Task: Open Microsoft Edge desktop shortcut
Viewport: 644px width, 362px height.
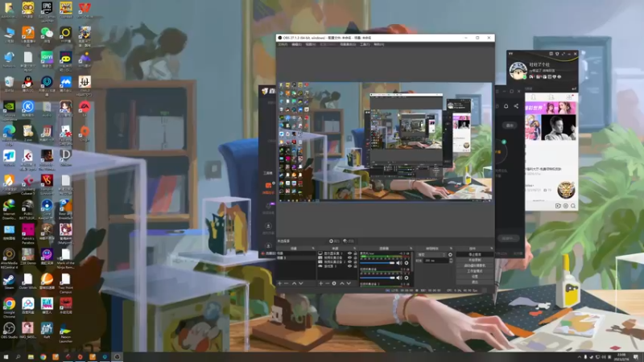Action: [9, 134]
